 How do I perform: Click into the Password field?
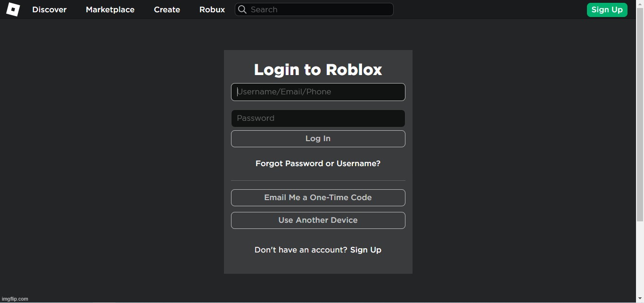click(318, 118)
